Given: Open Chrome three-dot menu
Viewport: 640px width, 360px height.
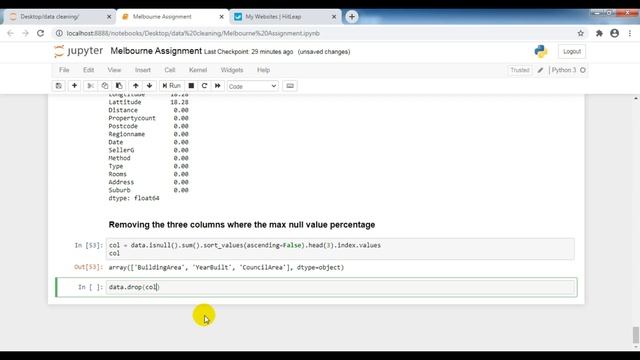Looking at the screenshot, I should click(x=630, y=33).
